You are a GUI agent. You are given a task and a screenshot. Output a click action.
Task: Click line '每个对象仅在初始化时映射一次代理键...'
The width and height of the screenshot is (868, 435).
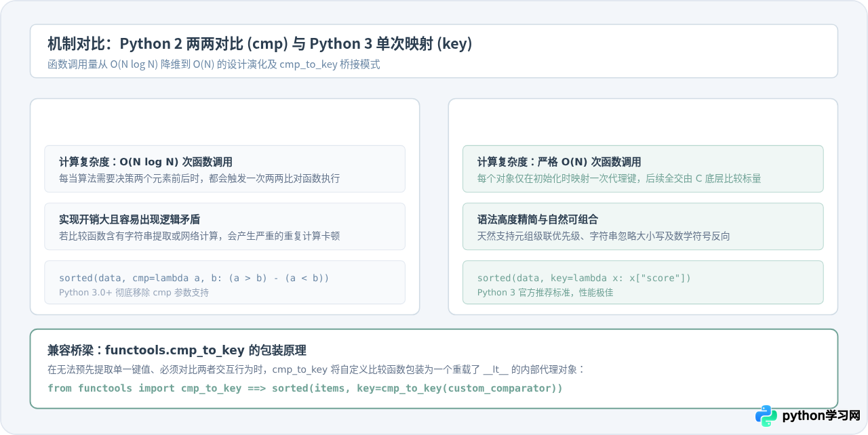tap(619, 178)
